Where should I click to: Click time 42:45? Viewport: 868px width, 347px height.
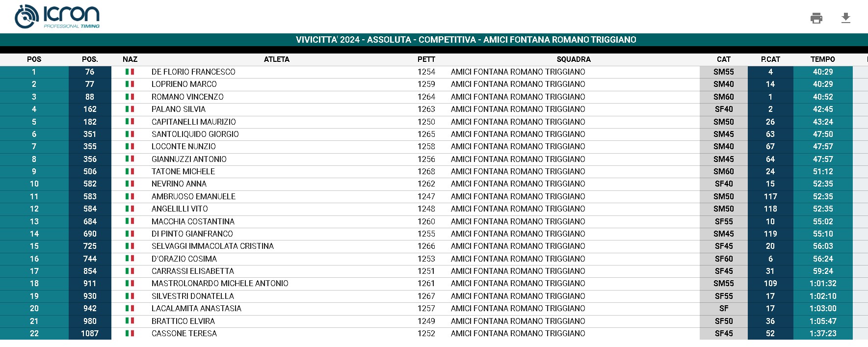[x=823, y=109]
